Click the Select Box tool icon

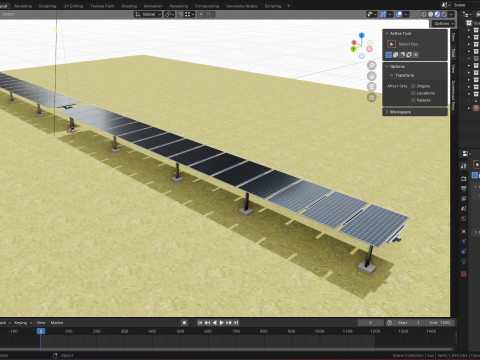(x=391, y=44)
